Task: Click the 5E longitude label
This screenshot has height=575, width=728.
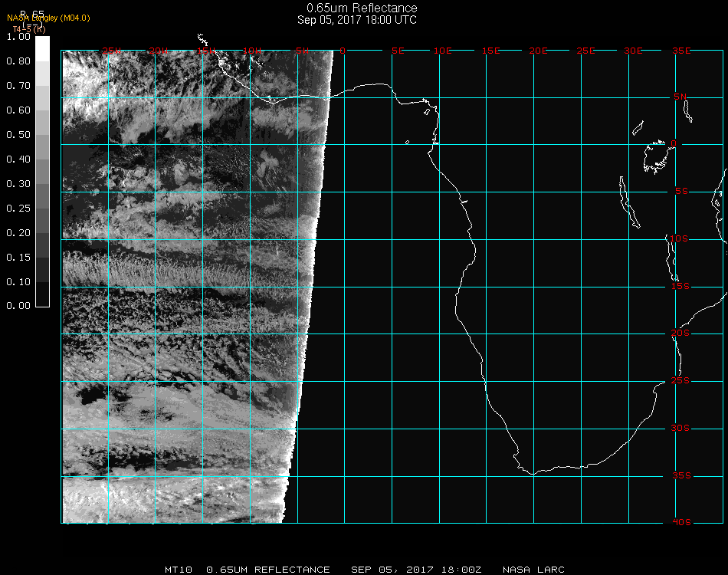Action: coord(398,51)
